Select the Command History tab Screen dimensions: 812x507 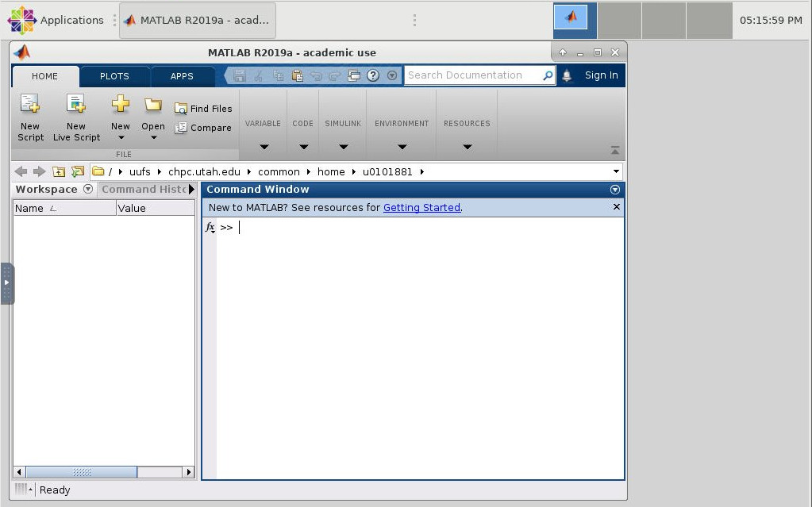pos(144,190)
